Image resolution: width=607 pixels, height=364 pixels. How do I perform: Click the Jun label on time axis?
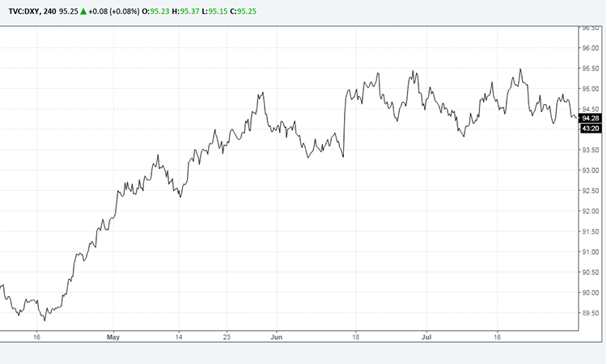click(x=278, y=336)
